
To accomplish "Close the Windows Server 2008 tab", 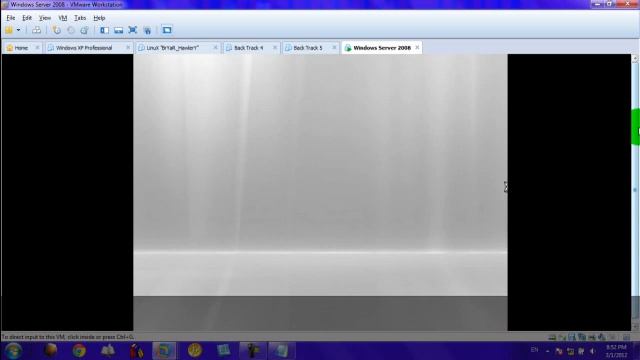I will (417, 48).
